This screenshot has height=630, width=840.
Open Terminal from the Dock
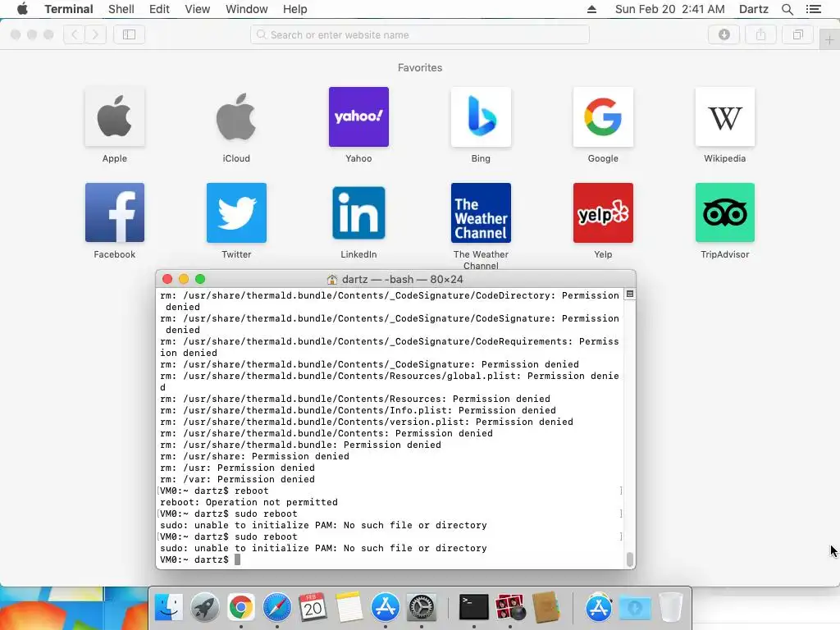point(474,607)
